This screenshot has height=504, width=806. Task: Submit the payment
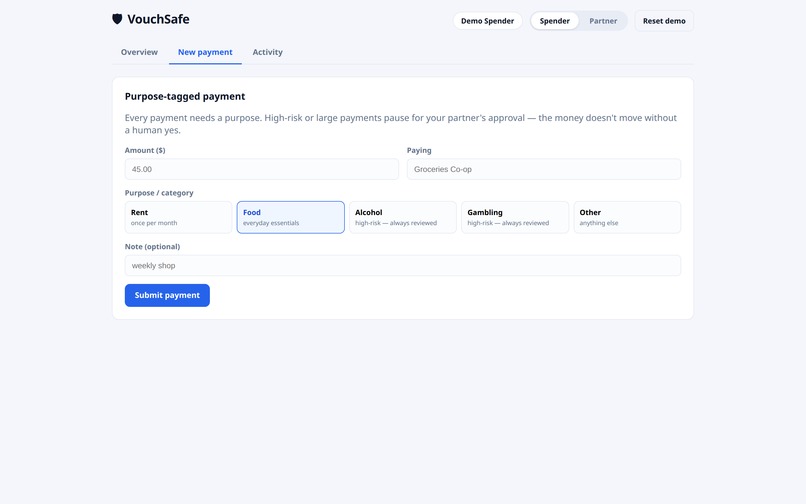tap(167, 295)
